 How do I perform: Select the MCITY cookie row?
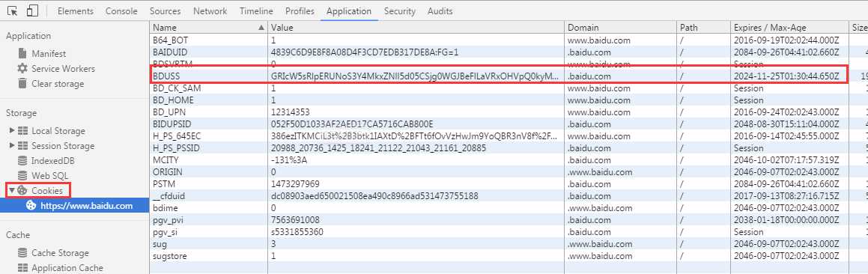click(509, 160)
